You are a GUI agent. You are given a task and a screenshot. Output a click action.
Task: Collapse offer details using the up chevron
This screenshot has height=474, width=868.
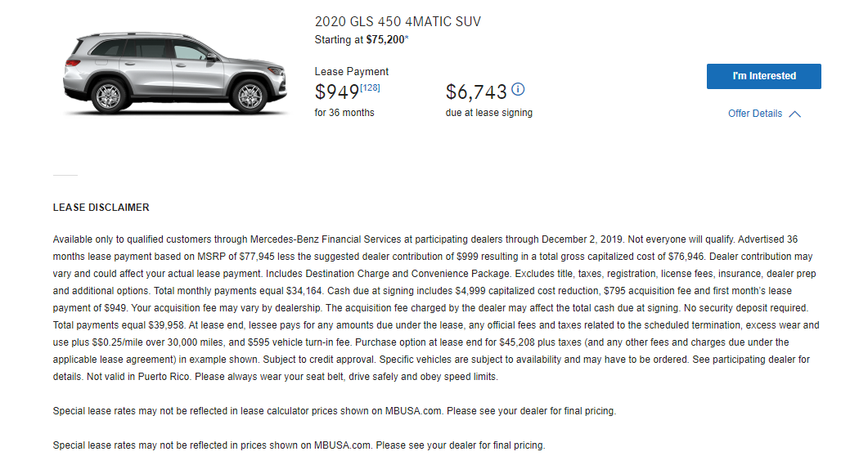(795, 114)
